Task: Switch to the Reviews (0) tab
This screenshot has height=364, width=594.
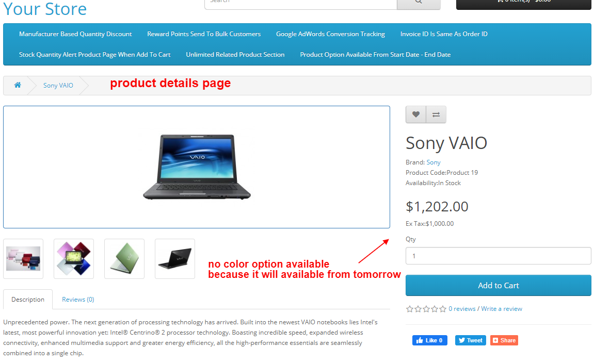Action: point(78,300)
